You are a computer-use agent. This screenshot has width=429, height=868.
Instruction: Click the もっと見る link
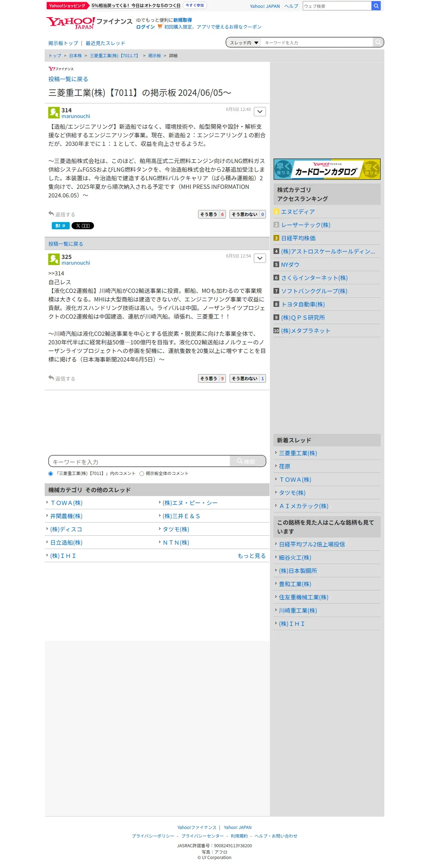pyautogui.click(x=252, y=556)
